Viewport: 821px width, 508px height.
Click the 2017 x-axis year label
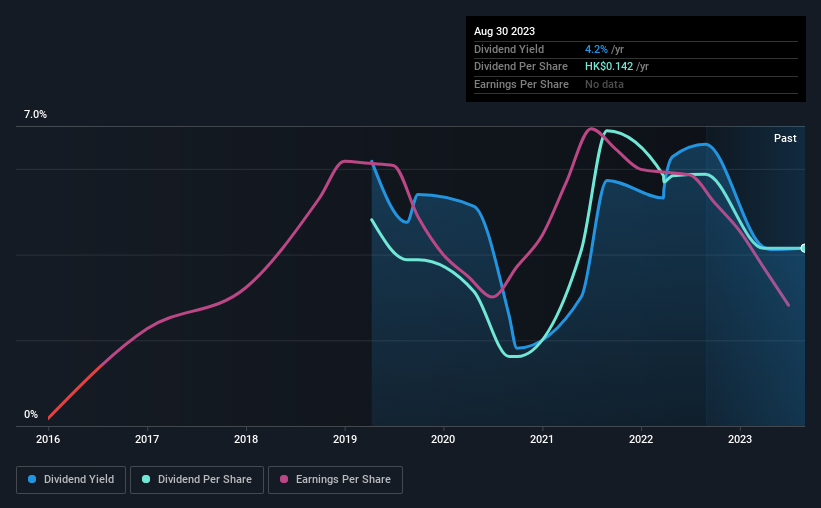tap(147, 439)
